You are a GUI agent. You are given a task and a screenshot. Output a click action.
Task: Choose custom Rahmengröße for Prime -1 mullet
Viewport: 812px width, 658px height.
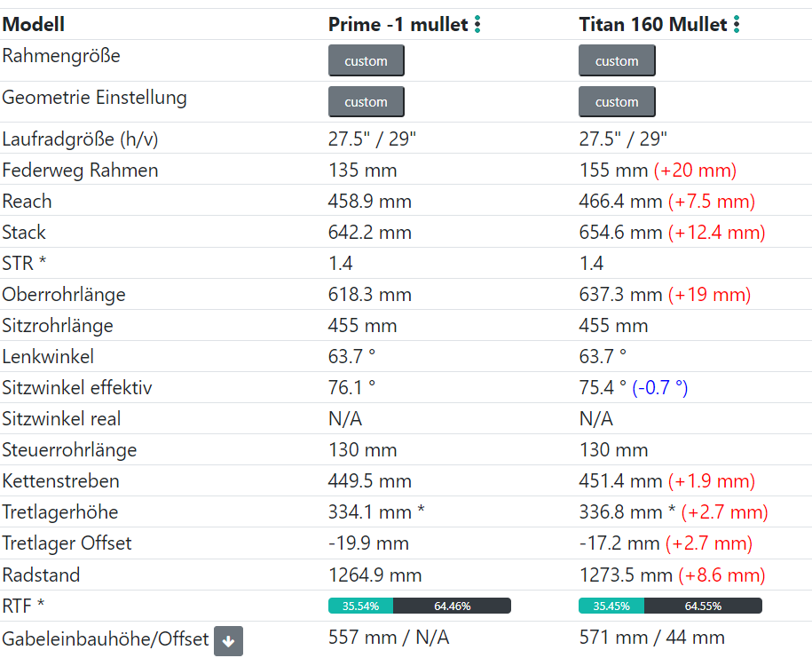tap(366, 61)
